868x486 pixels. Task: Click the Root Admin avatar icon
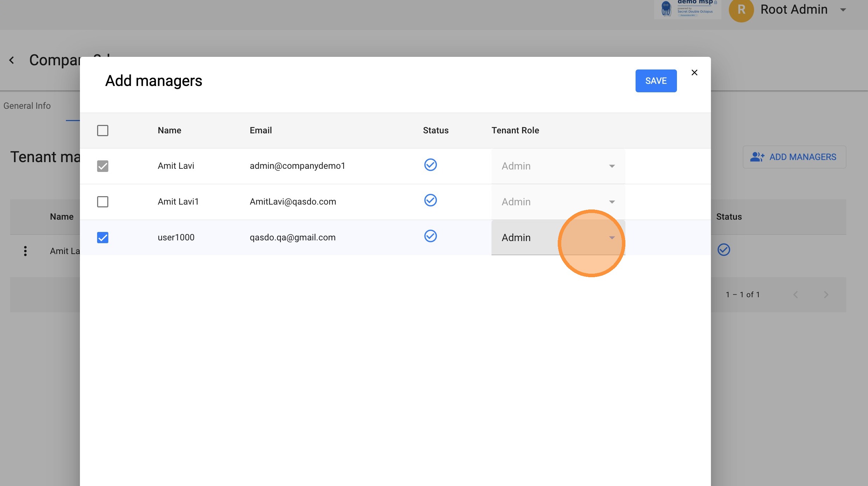pos(741,10)
